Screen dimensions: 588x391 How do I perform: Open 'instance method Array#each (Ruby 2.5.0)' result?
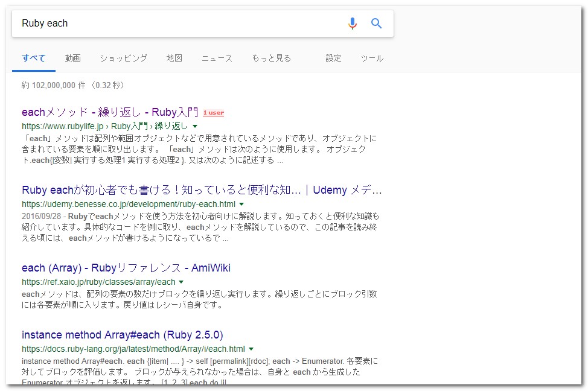[x=123, y=335]
